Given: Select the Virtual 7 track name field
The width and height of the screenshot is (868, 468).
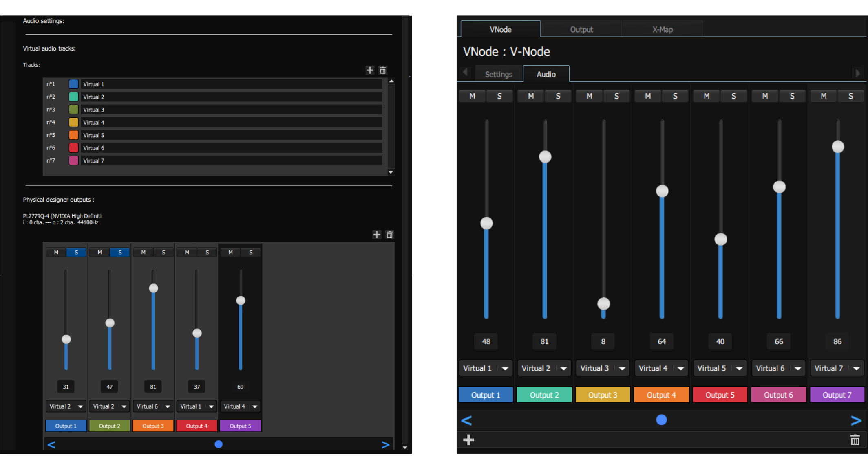Looking at the screenshot, I should [x=232, y=160].
